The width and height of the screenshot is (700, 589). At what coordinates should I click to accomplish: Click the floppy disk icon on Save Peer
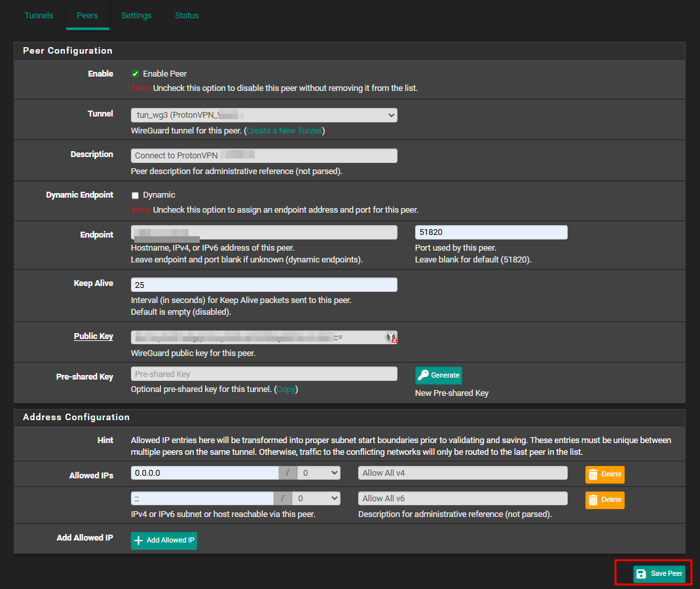641,574
